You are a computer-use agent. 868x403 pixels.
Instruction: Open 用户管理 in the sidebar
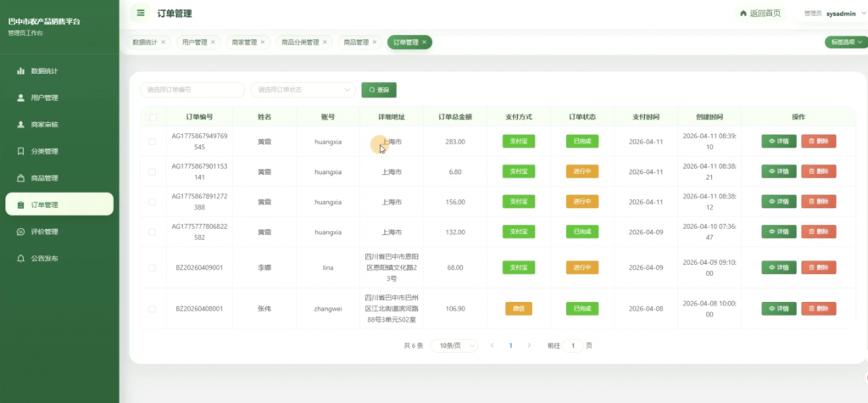point(59,98)
